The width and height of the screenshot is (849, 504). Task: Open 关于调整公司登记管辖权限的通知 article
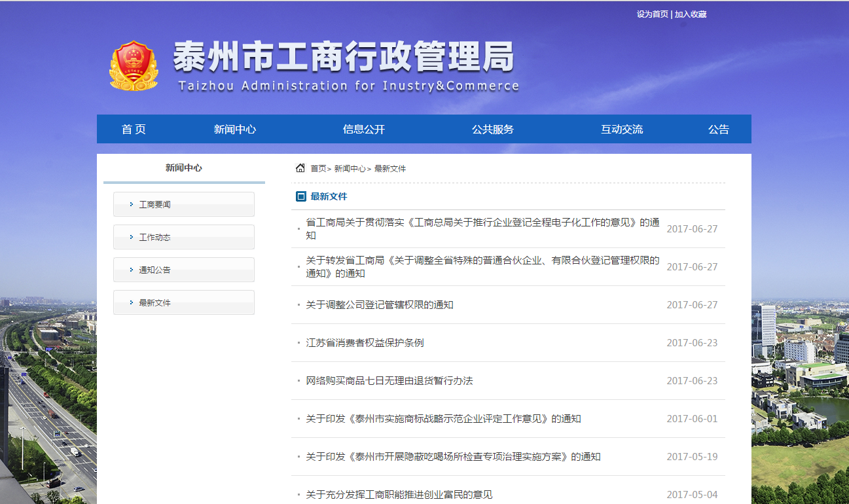[379, 305]
